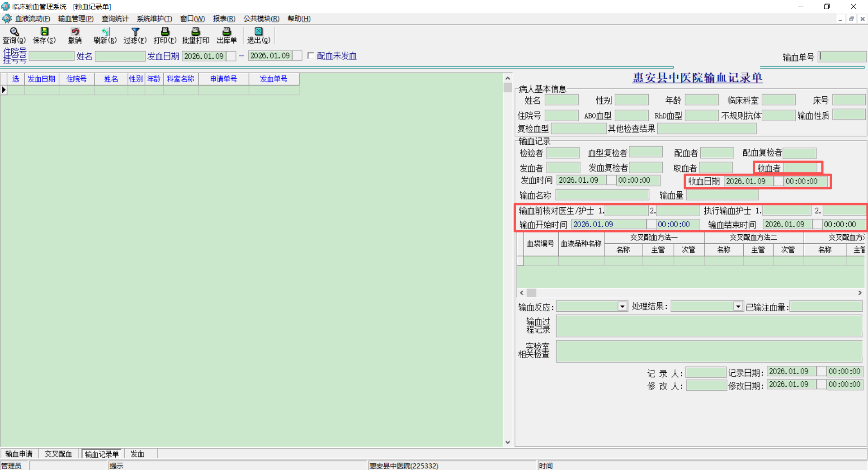This screenshot has height=470, width=868.
Task: Open the 记录日期 date picker button
Action: (x=821, y=371)
